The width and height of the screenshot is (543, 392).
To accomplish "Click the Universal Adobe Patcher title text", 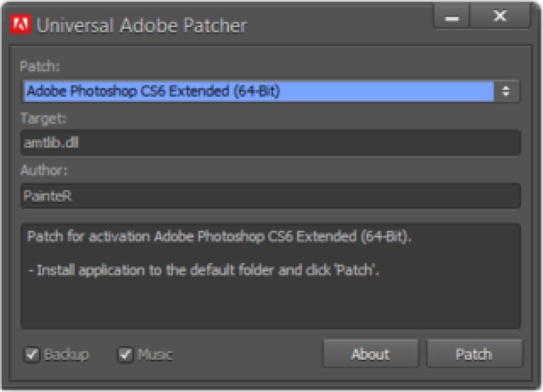I will (x=143, y=25).
